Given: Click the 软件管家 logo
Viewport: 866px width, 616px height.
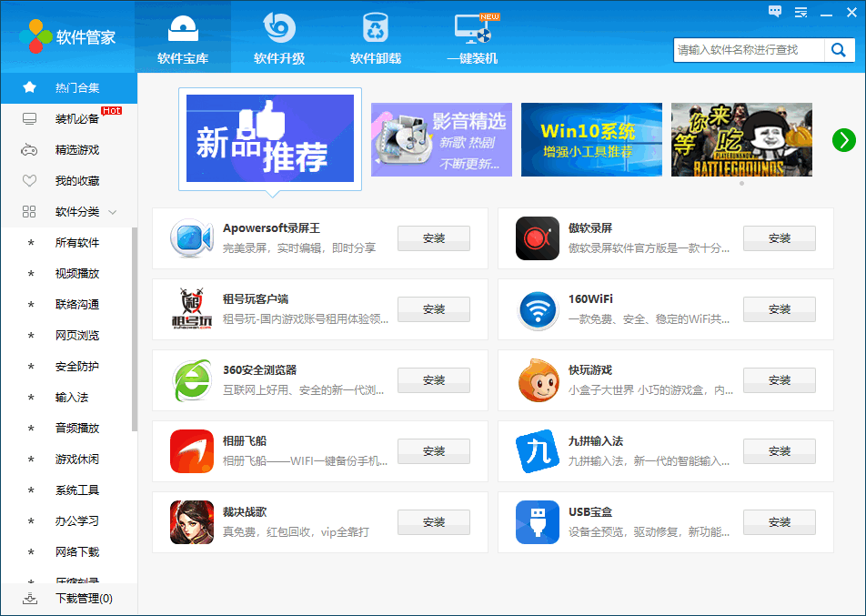Looking at the screenshot, I should click(67, 36).
